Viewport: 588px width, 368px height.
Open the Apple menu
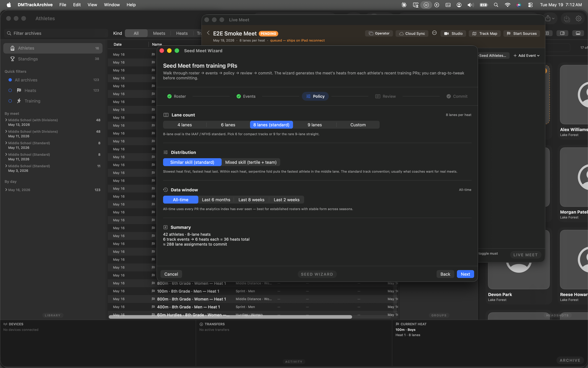click(9, 5)
